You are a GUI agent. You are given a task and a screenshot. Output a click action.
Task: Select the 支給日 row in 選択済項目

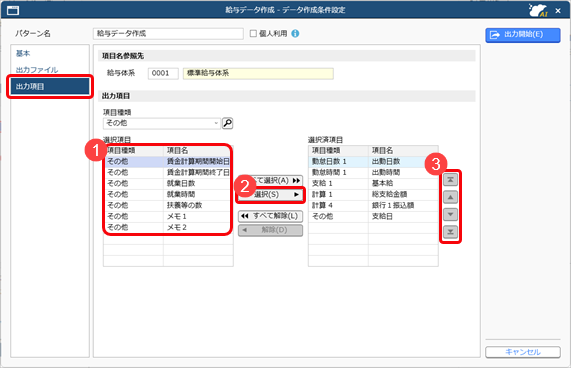pyautogui.click(x=373, y=217)
